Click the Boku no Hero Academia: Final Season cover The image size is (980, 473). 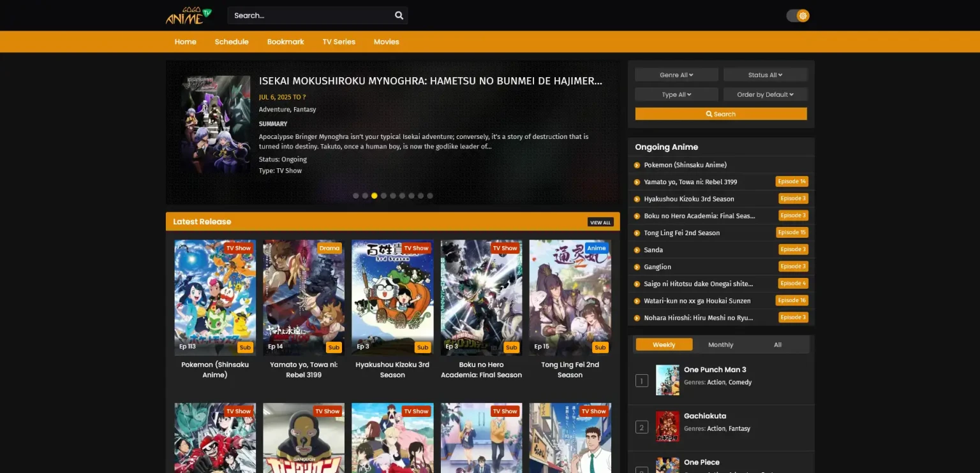[481, 298]
